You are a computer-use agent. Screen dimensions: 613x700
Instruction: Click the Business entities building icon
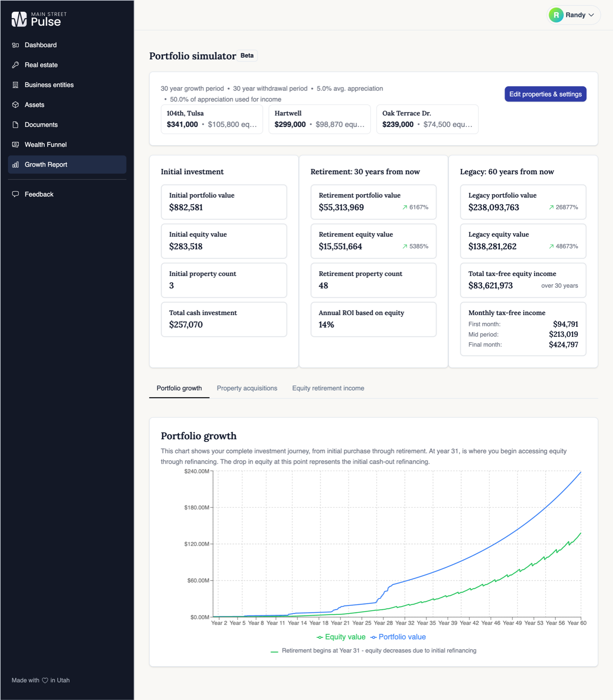[15, 85]
